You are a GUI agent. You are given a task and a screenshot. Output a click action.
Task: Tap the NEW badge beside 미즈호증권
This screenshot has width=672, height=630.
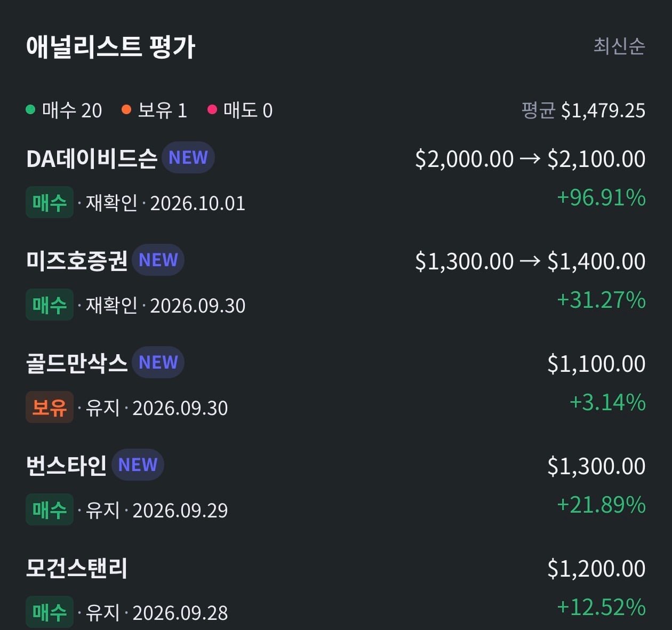pos(158,260)
